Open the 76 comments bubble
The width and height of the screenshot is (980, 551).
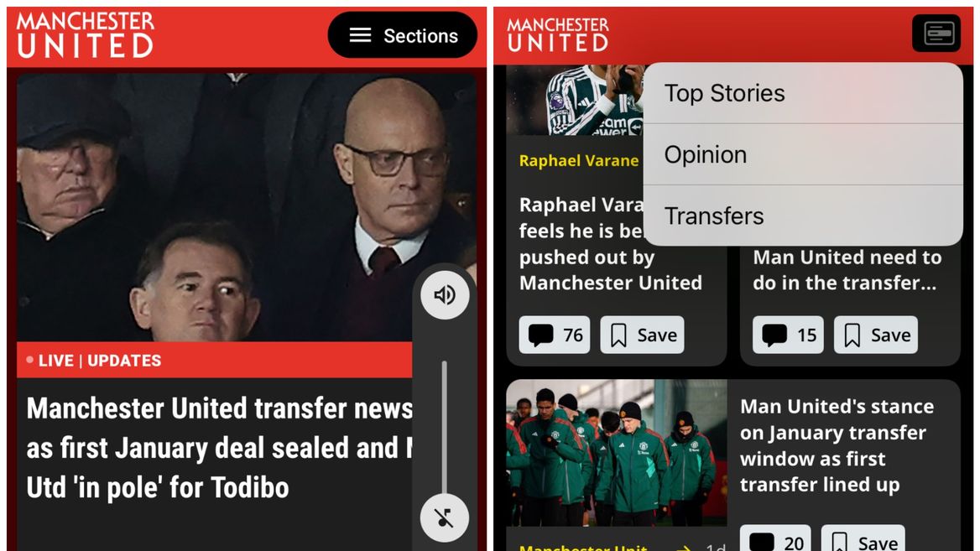[555, 335]
